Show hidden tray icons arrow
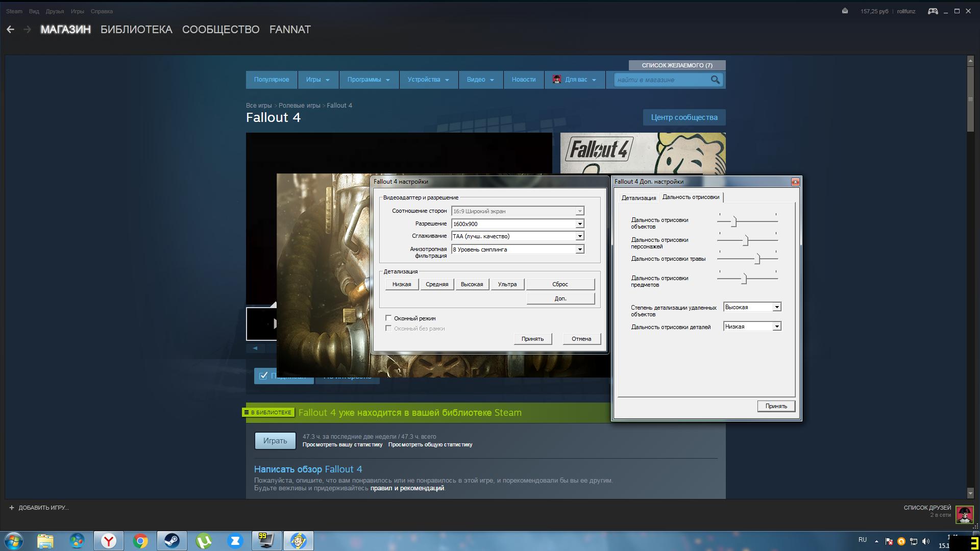This screenshot has height=551, width=980. (876, 541)
